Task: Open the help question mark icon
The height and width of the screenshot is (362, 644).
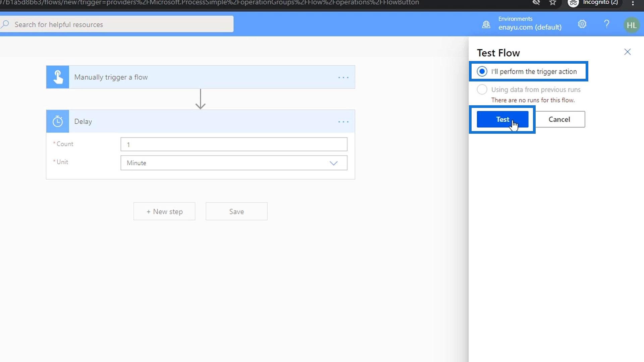Action: tap(606, 24)
